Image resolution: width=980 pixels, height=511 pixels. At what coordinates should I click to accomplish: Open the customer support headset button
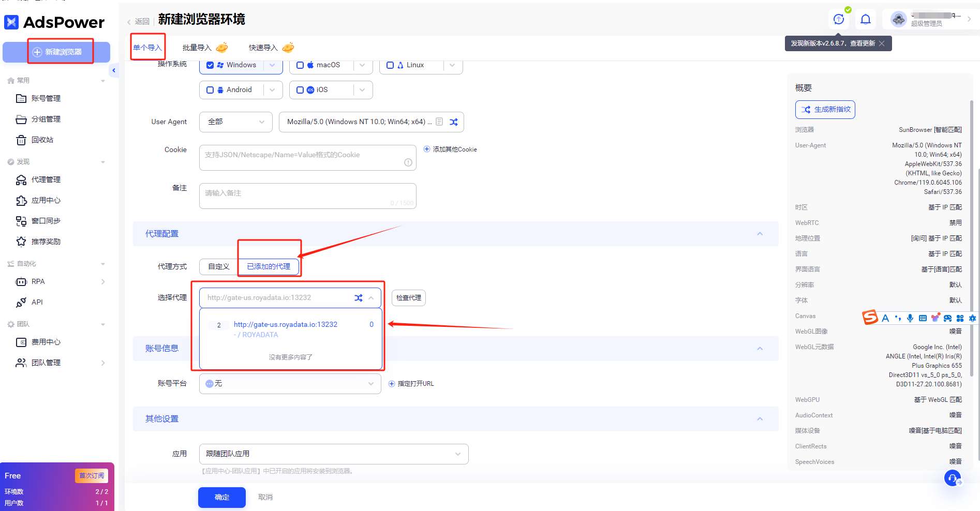point(952,478)
